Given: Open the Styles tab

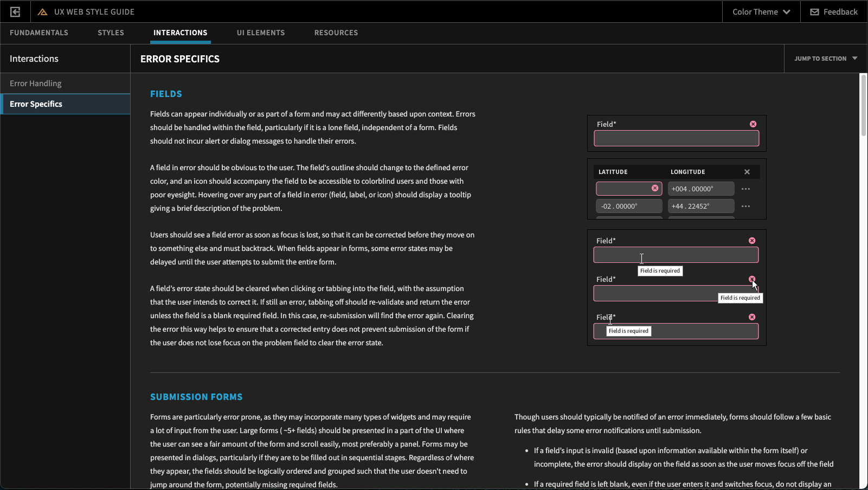Looking at the screenshot, I should [x=111, y=33].
